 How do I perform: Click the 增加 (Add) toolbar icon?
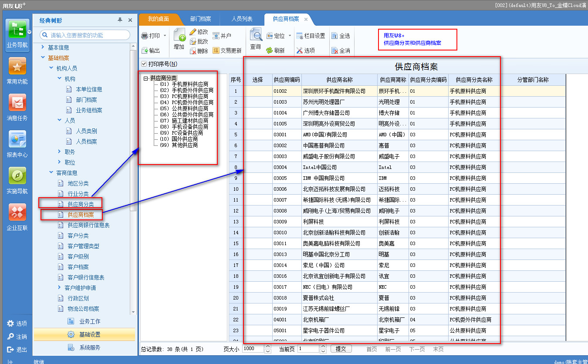(x=179, y=36)
